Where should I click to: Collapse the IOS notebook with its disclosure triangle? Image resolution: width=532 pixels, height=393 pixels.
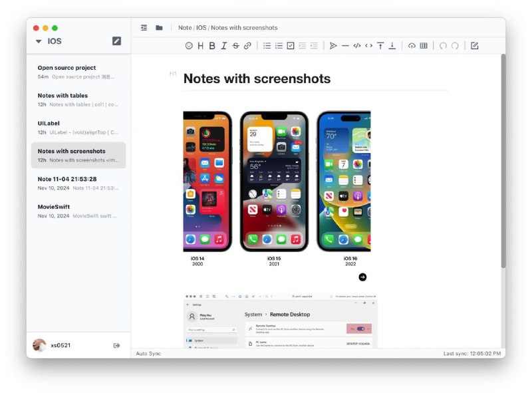pyautogui.click(x=39, y=41)
